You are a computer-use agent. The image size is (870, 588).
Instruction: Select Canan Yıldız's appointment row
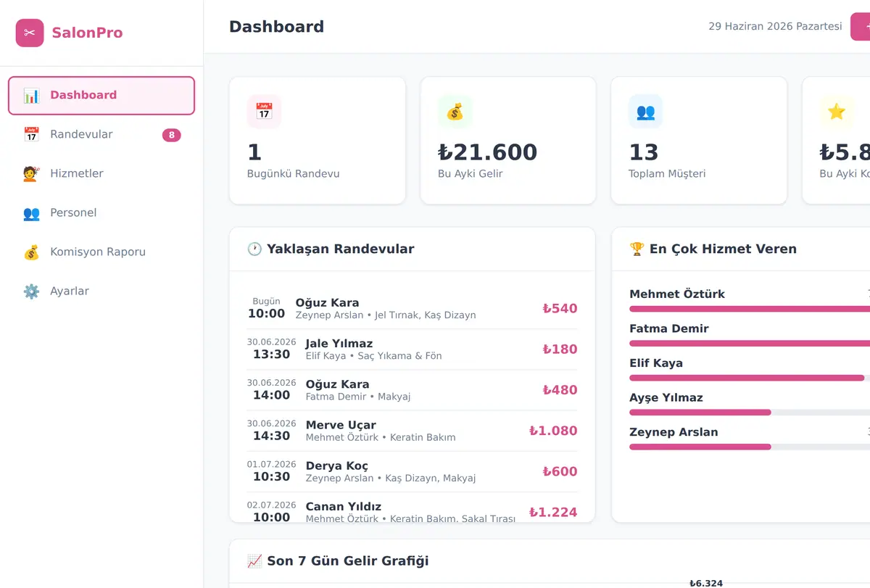tap(412, 508)
